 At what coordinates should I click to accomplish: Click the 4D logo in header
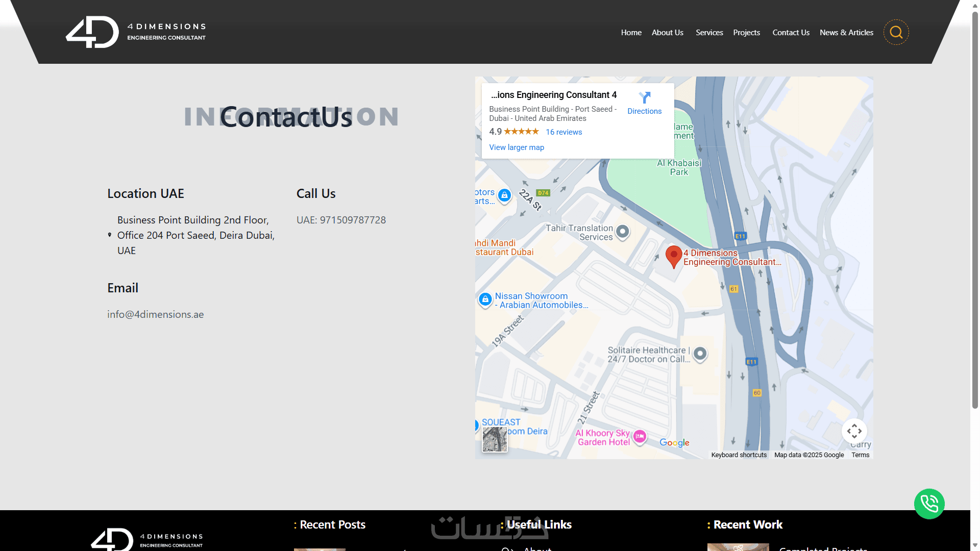[92, 32]
